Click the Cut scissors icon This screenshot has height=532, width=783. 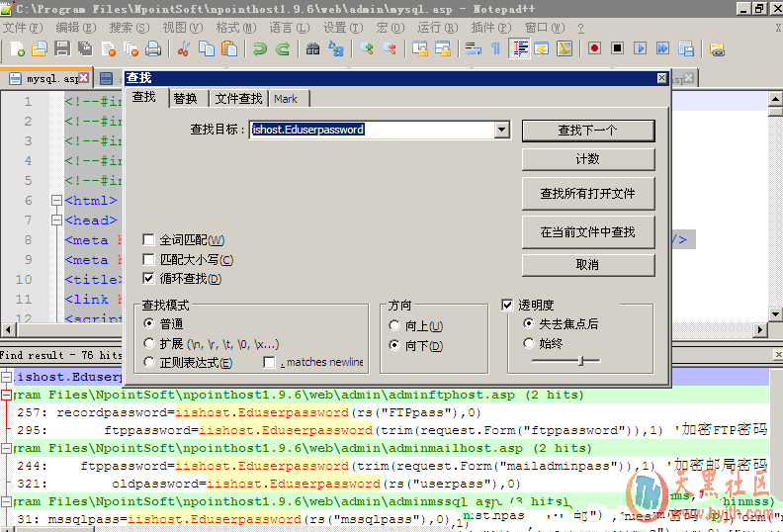pyautogui.click(x=183, y=48)
